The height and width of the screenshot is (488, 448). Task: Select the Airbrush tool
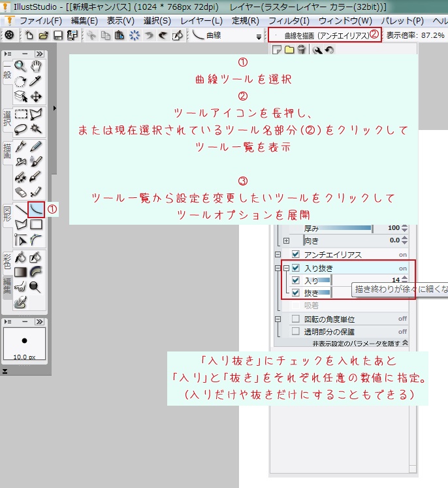(x=20, y=161)
